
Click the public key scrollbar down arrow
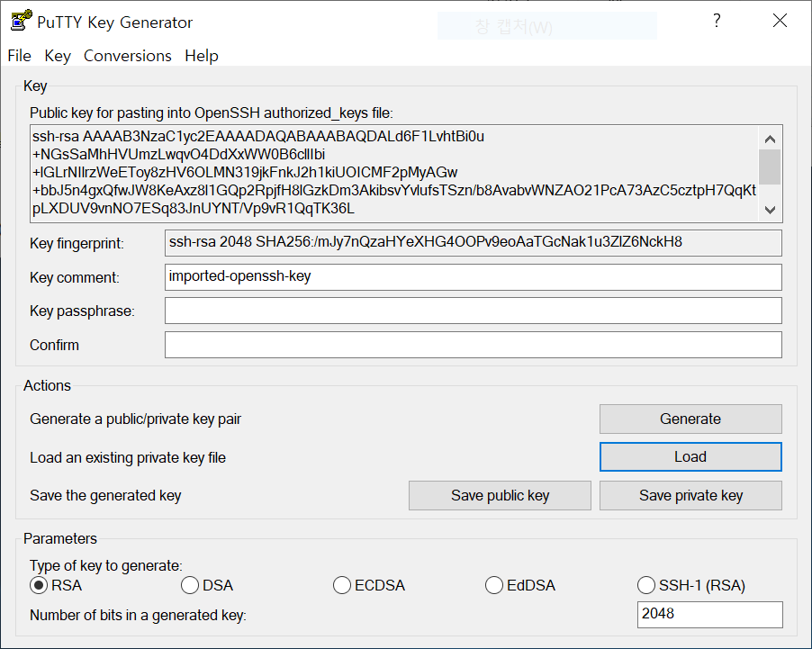click(770, 210)
